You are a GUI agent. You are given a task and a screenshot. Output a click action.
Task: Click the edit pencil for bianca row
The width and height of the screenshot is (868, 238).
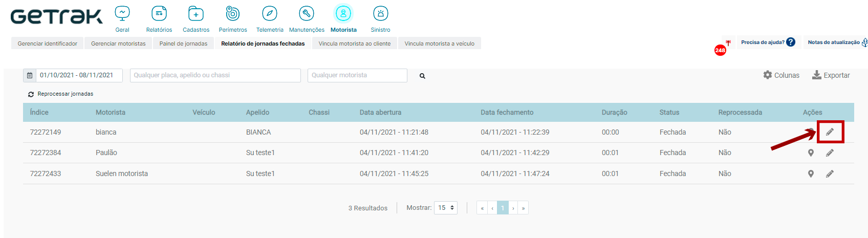click(x=830, y=132)
